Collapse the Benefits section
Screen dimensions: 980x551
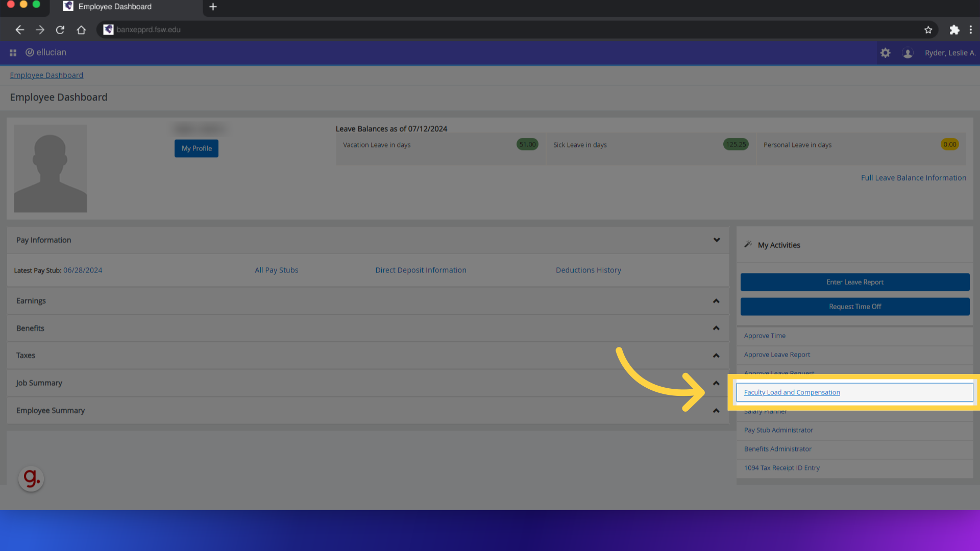(716, 328)
